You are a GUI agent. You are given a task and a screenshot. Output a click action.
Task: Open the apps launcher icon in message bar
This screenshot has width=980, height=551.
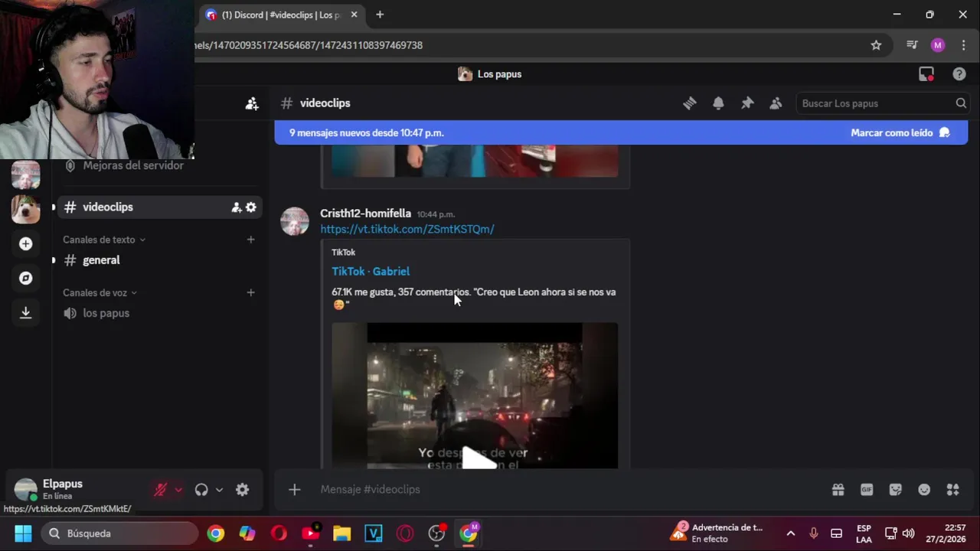click(x=952, y=490)
